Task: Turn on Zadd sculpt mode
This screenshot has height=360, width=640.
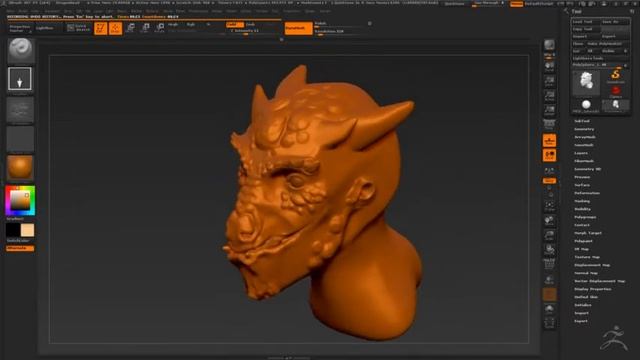Action: [x=234, y=24]
